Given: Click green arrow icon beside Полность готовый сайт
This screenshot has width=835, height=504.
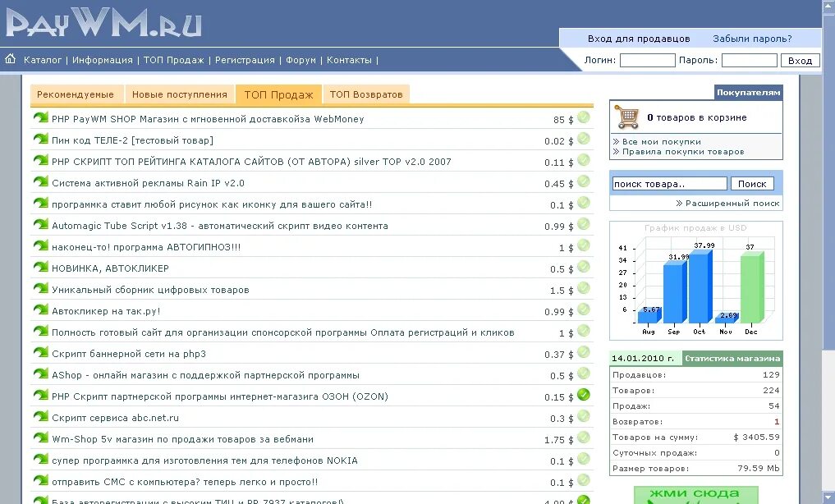Looking at the screenshot, I should [41, 331].
